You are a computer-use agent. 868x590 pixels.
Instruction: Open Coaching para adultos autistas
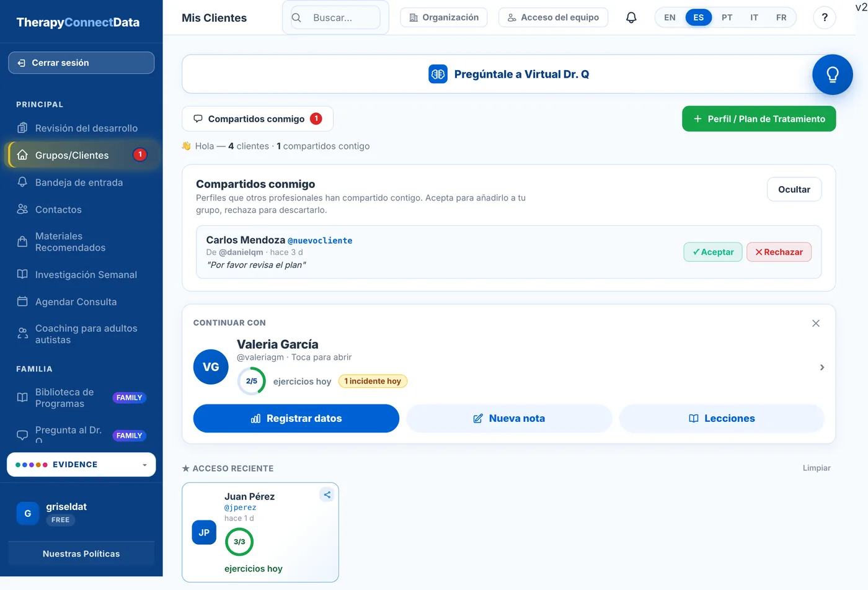point(81,334)
